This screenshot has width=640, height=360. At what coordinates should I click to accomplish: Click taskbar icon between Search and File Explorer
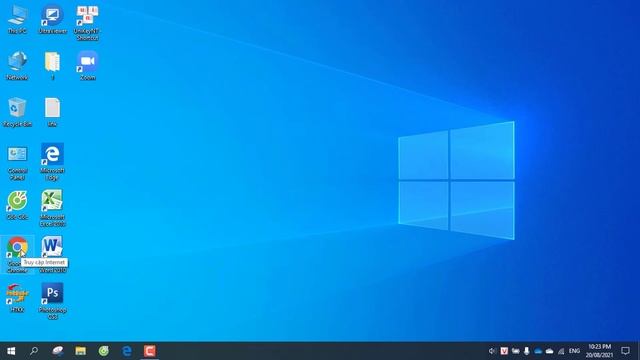click(58, 351)
